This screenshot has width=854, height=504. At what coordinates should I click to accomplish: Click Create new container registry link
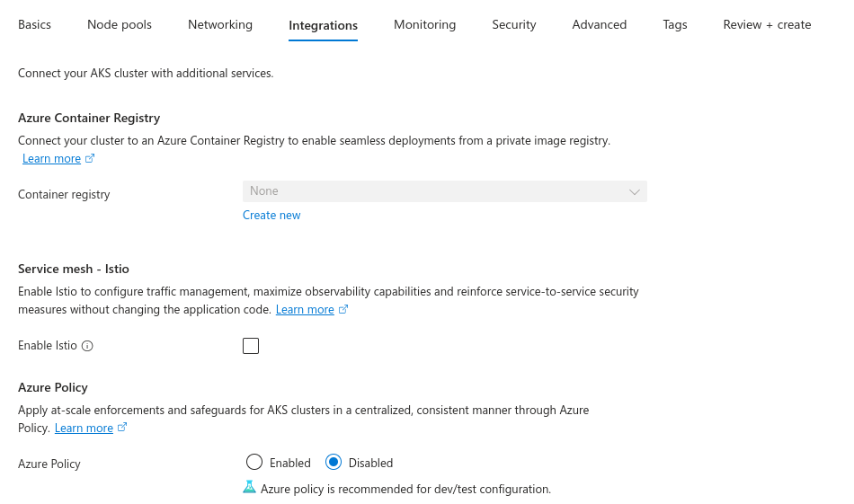click(x=271, y=216)
